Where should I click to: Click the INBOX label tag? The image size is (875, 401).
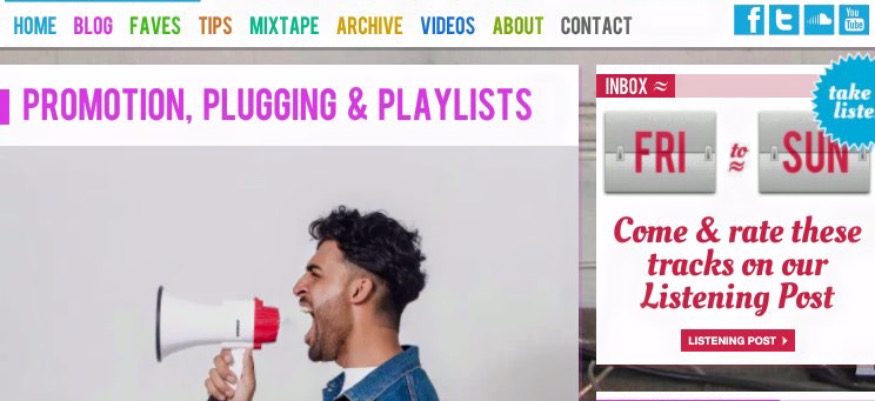coord(636,86)
